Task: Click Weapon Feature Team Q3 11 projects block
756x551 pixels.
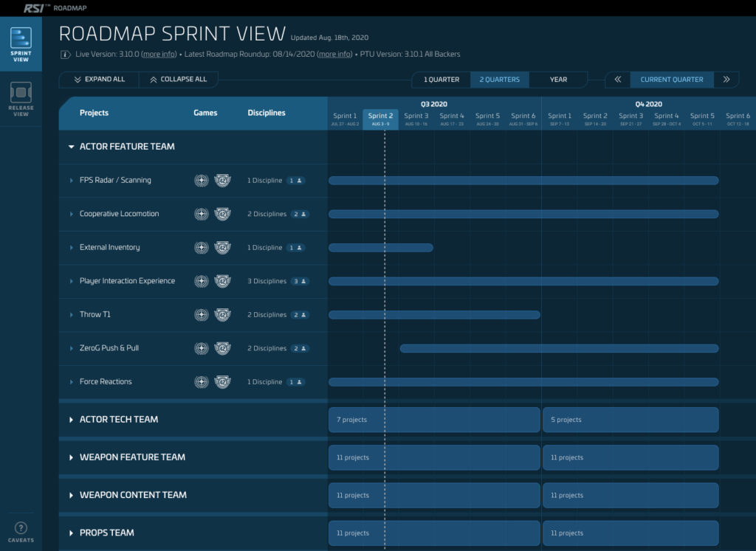Action: point(434,457)
